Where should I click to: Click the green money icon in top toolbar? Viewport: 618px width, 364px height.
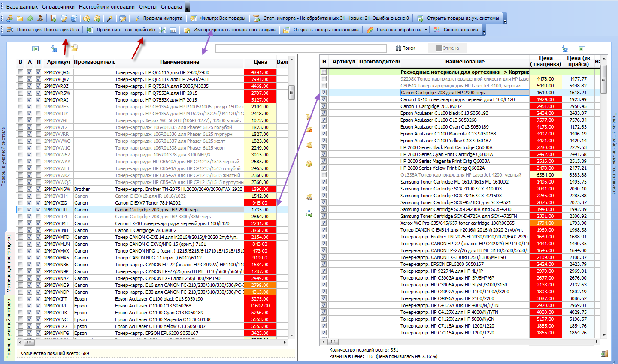[x=30, y=18]
